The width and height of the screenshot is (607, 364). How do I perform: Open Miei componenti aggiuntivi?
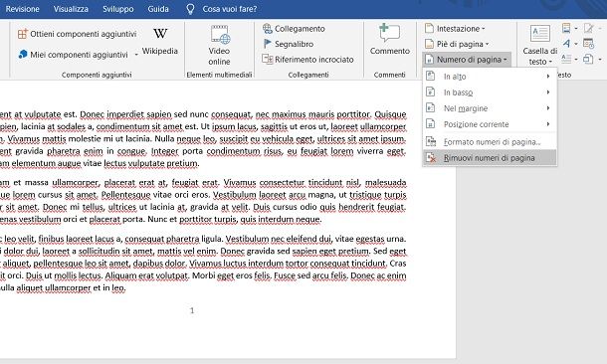(79, 55)
